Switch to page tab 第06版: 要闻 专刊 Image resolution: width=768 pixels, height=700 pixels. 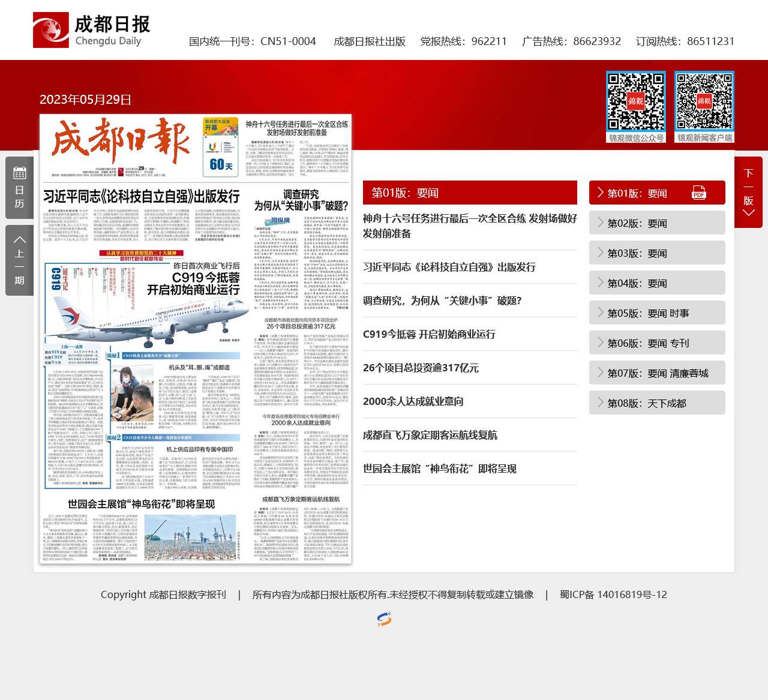657,343
